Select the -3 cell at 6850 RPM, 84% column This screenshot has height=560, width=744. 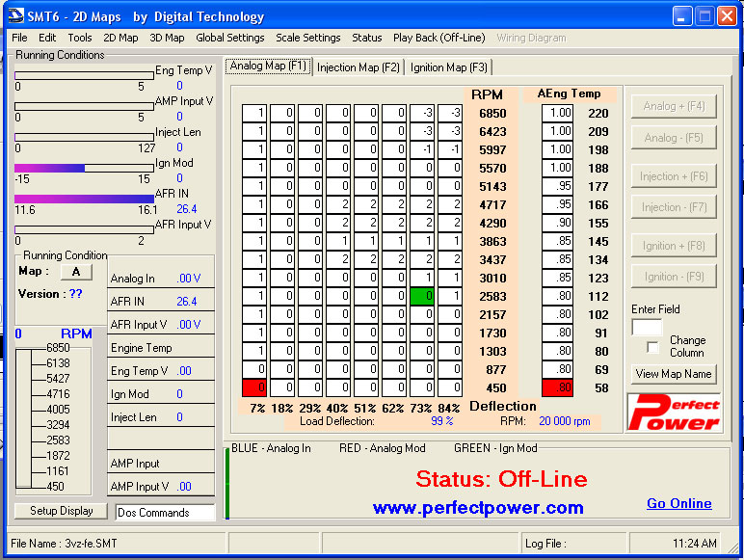(x=450, y=113)
